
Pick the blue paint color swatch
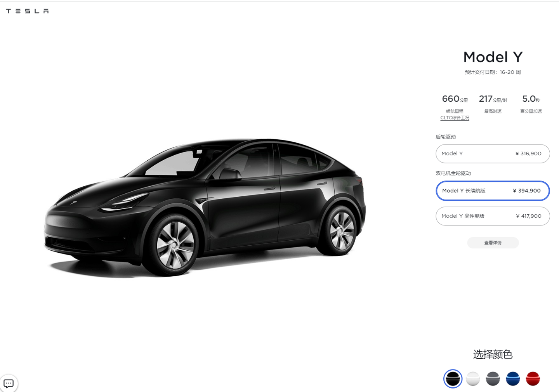tap(513, 379)
